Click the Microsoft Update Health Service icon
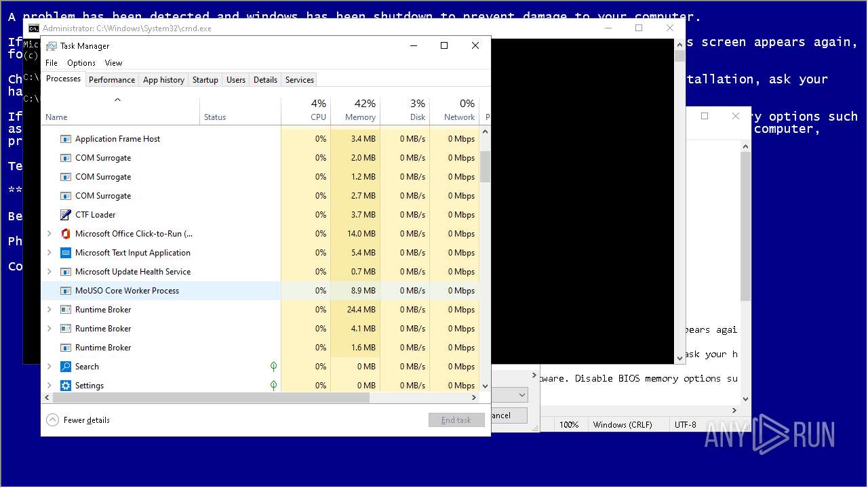The width and height of the screenshot is (868, 488). pos(66,272)
